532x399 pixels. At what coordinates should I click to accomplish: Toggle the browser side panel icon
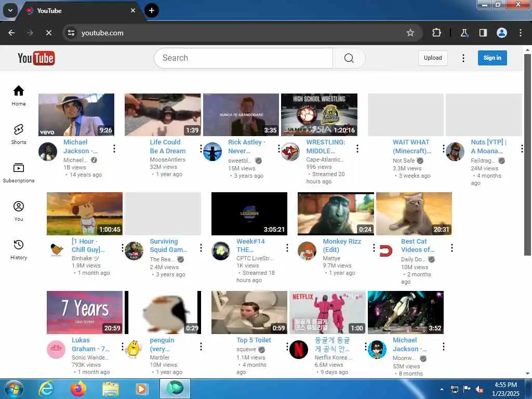[483, 33]
